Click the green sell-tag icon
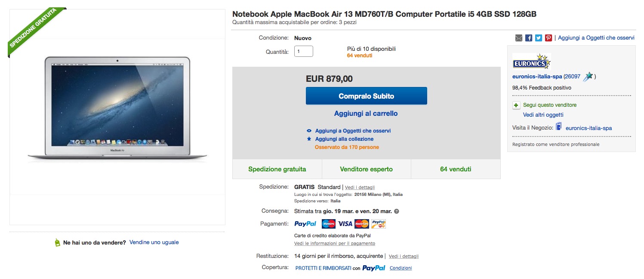644x279 pixels. point(58,243)
